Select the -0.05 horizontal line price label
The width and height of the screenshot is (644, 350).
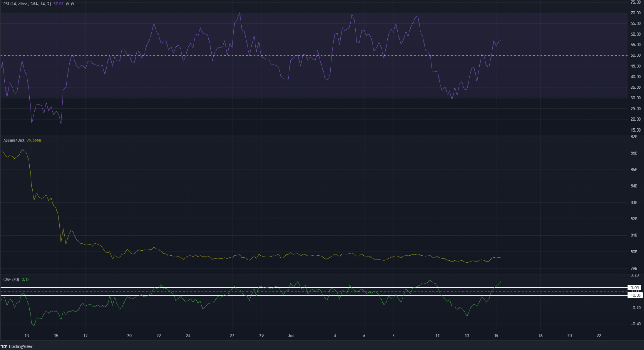click(x=635, y=295)
